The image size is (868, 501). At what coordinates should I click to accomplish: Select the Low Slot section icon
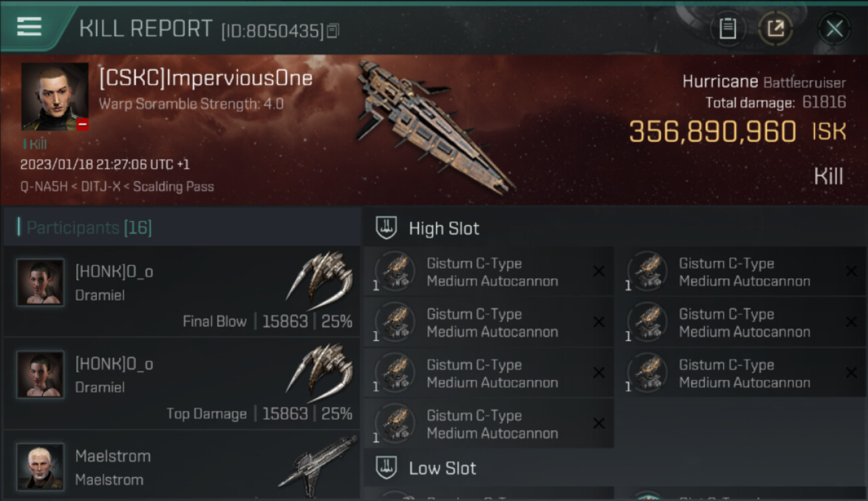point(387,468)
